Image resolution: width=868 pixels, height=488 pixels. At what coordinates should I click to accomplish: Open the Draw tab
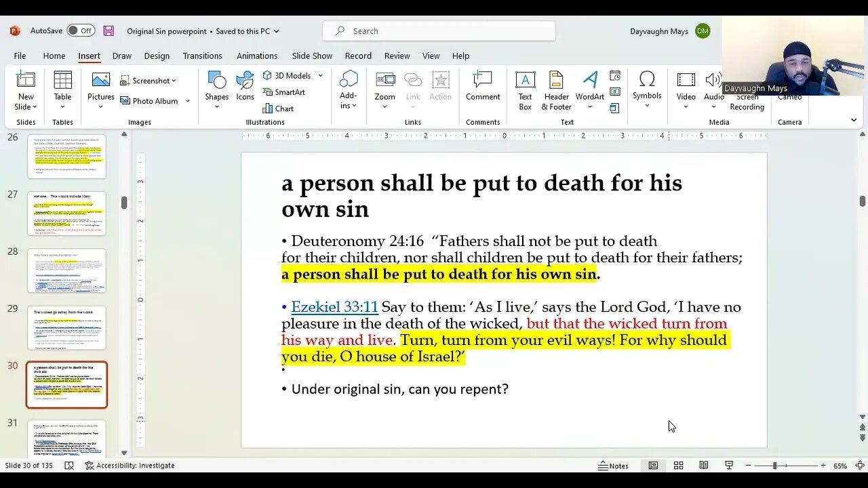pyautogui.click(x=122, y=56)
